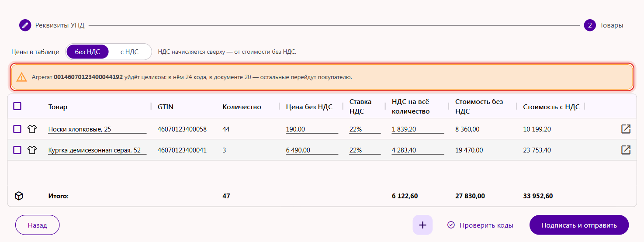
Task: Edit VAT amount field 1 839,20
Action: 418,129
